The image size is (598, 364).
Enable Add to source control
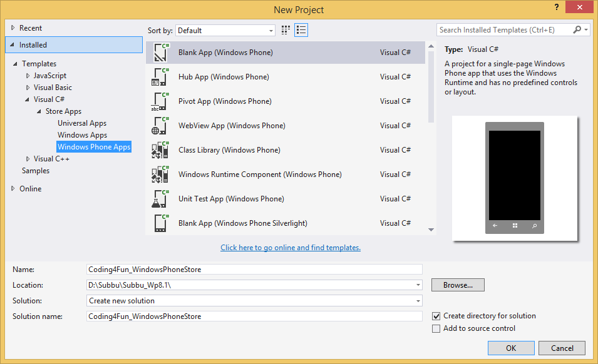(x=436, y=328)
